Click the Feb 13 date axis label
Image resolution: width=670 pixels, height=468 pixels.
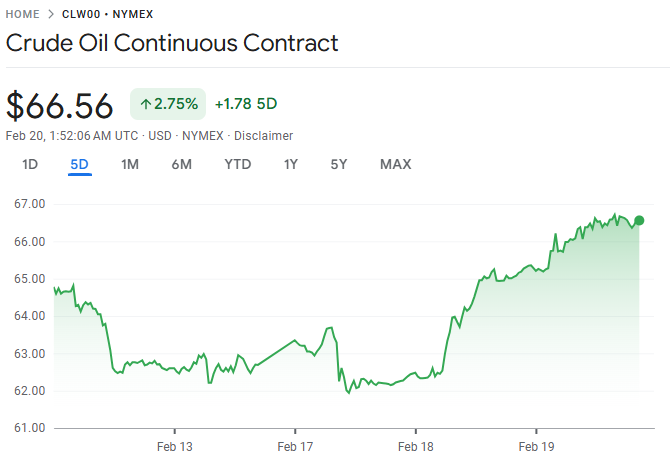pos(174,447)
